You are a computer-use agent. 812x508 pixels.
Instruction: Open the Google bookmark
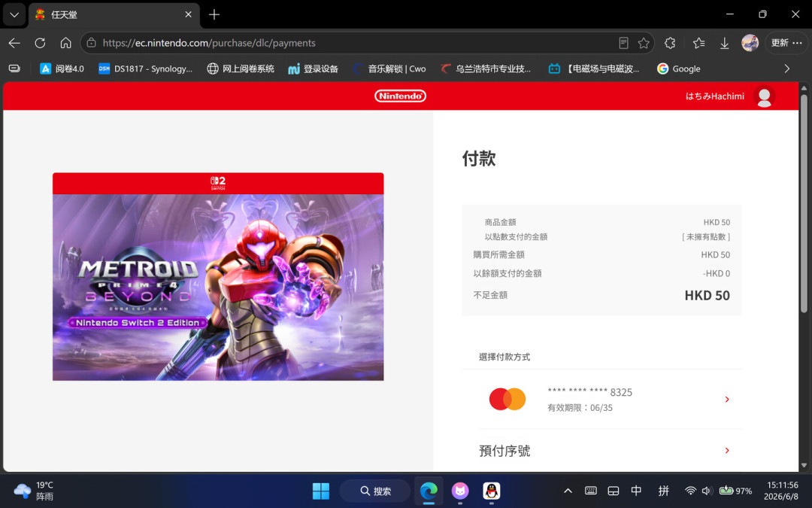(x=678, y=68)
